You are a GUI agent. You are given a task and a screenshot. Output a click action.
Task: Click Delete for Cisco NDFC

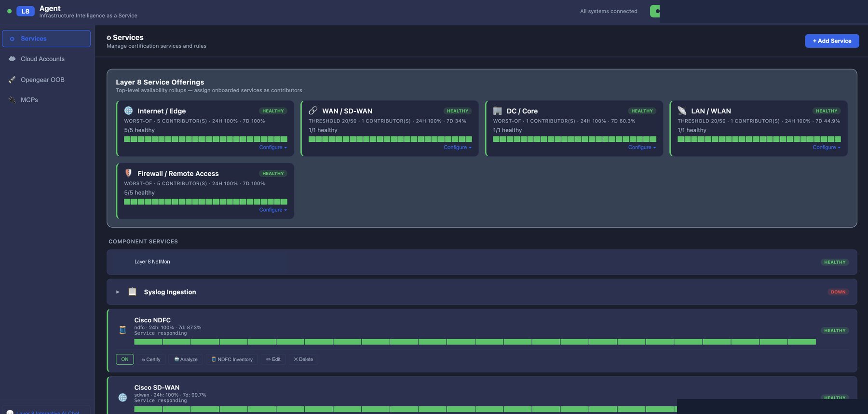(303, 359)
